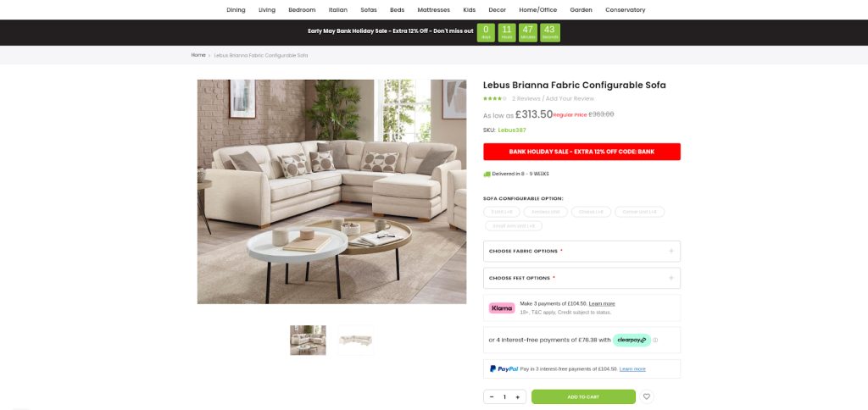Expand Choose Feet Options section
Screen dimensions: 868x410
pos(581,278)
